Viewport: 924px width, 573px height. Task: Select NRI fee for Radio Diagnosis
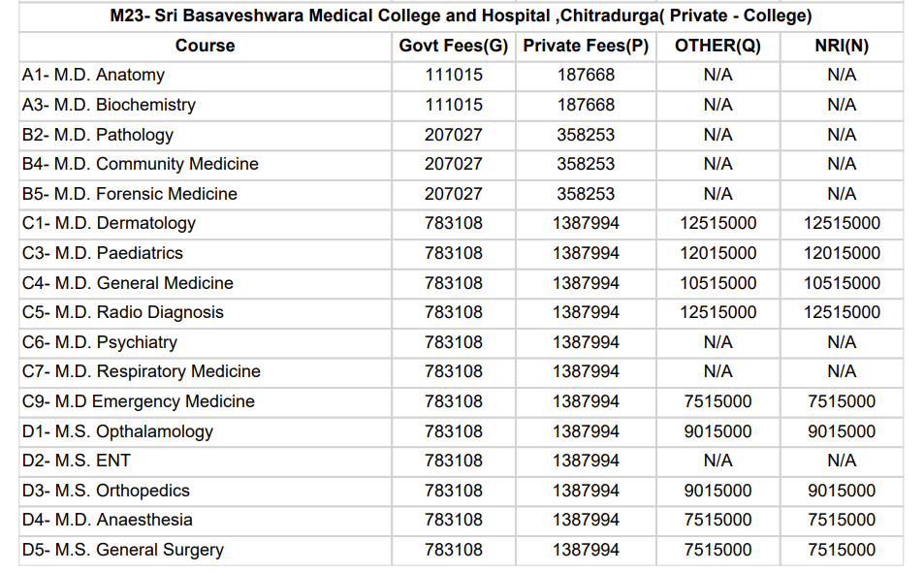click(842, 312)
